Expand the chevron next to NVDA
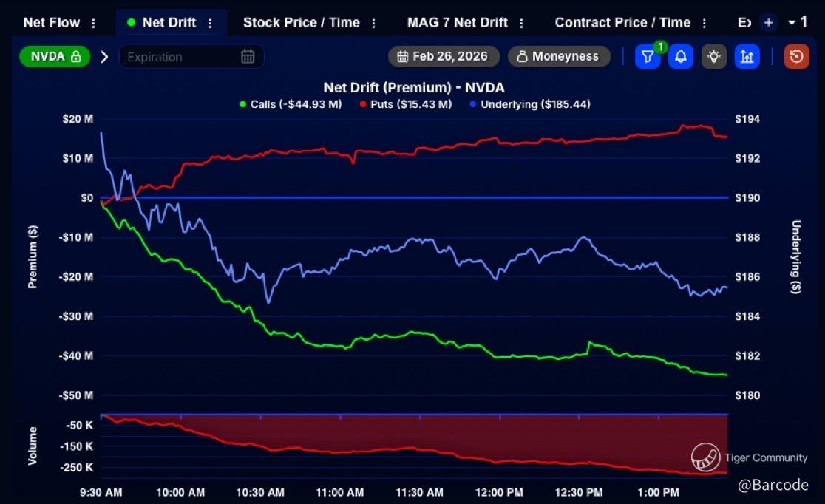 104,57
